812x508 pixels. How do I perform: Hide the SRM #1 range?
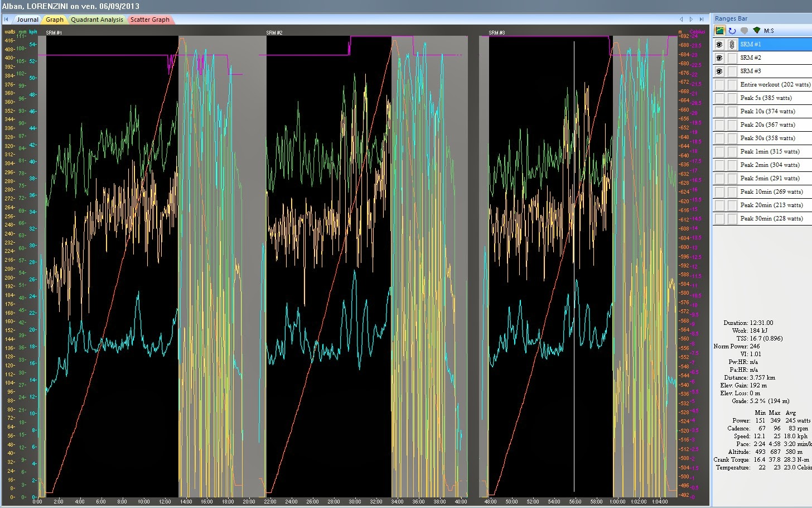(719, 44)
